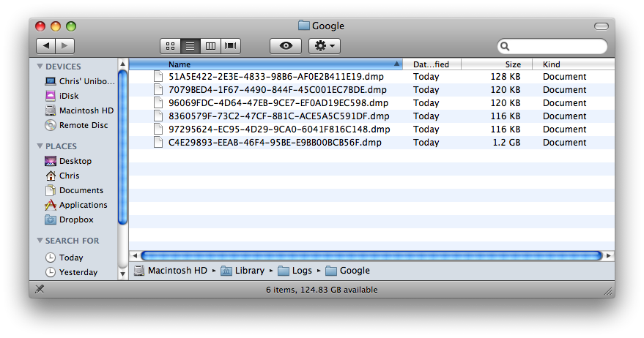The image size is (644, 338).
Task: Select the iDisk icon in sidebar
Action: coord(51,96)
